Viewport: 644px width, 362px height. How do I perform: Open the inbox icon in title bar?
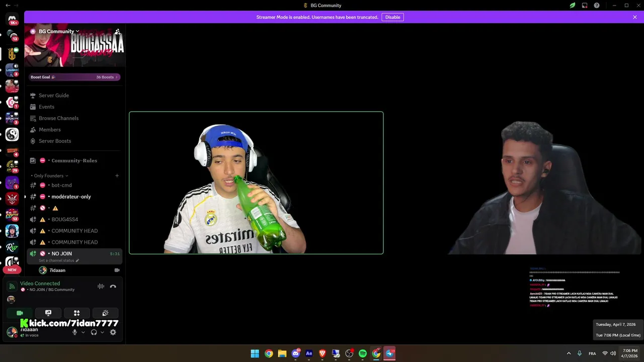tap(585, 6)
